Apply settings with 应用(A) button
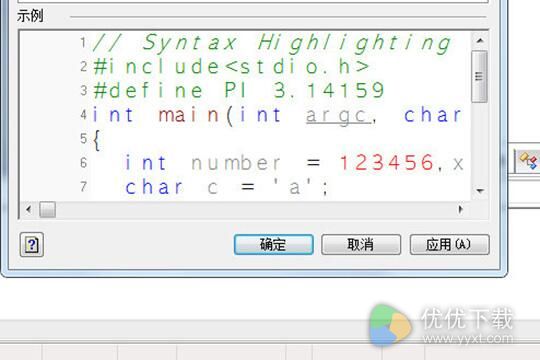The image size is (540, 360). point(449,245)
